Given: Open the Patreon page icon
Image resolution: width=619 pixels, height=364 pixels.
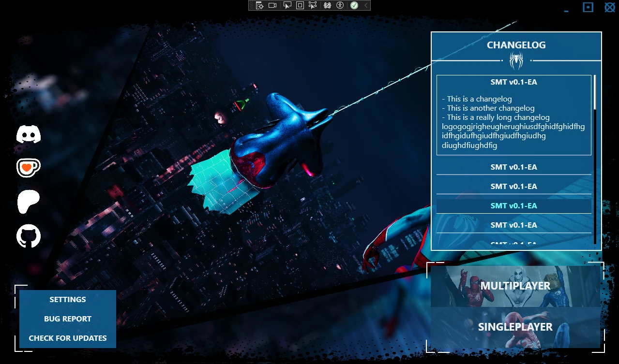Looking at the screenshot, I should pyautogui.click(x=29, y=202).
